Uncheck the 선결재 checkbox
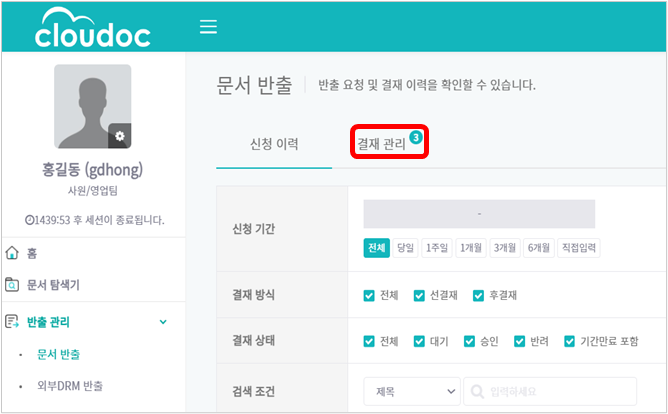668x414 pixels. coord(419,296)
